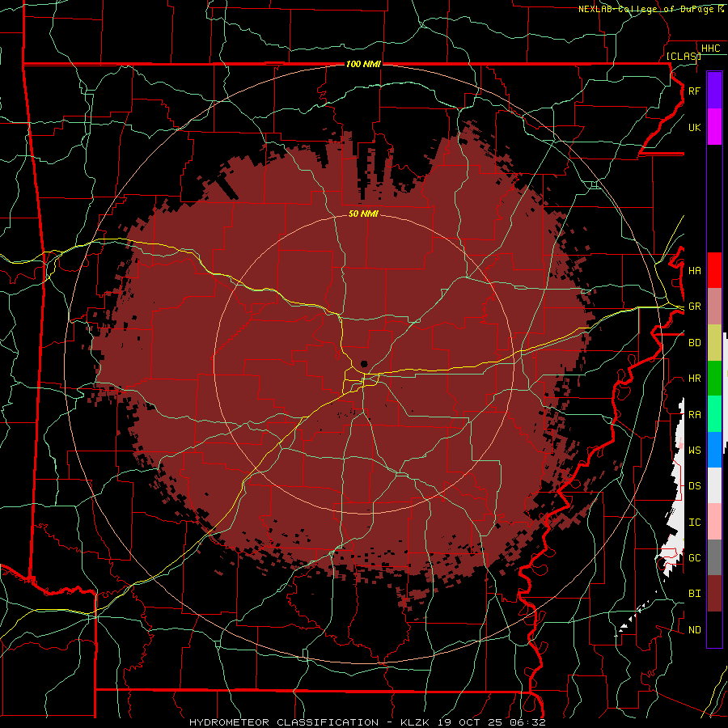Click the WS legend label
Image resolution: width=728 pixels, height=728 pixels.
pyautogui.click(x=694, y=451)
